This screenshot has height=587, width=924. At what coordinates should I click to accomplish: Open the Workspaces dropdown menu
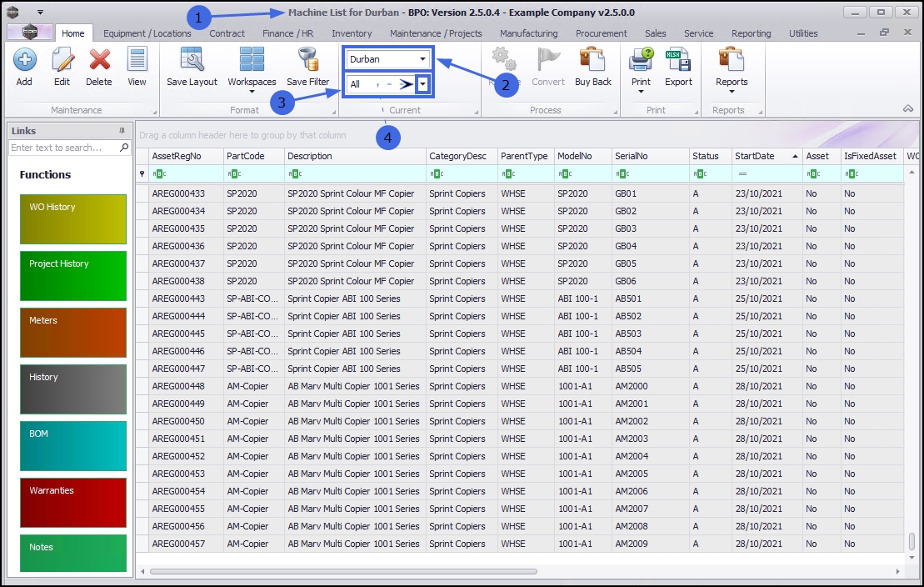[252, 91]
